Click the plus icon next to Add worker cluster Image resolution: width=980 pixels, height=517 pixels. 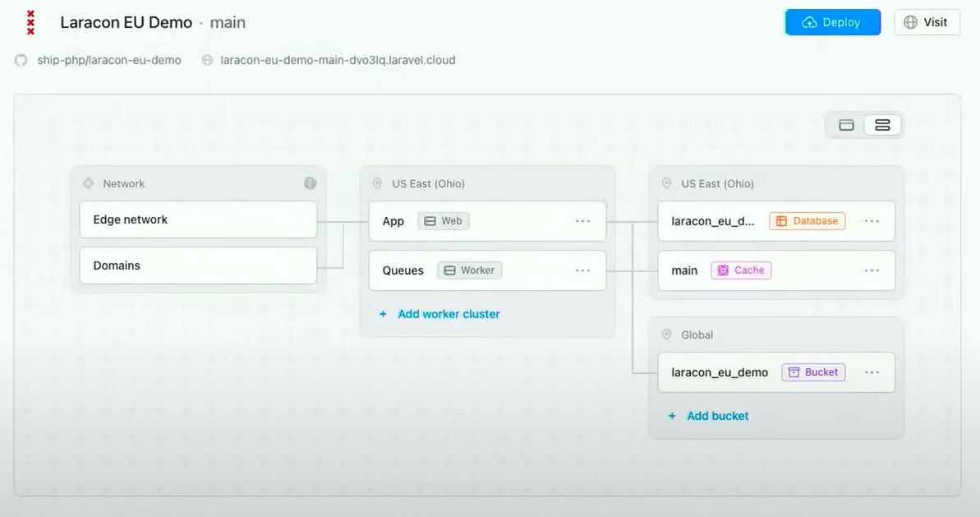tap(383, 314)
